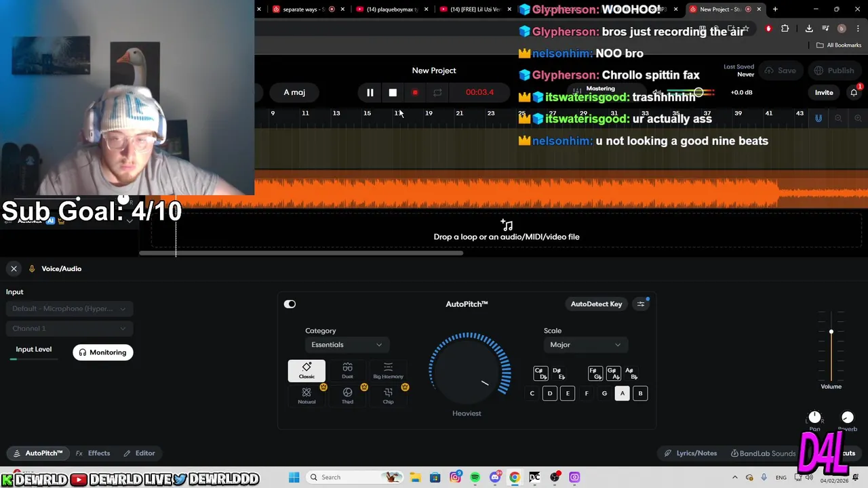The image size is (868, 488).
Task: Switch to the Editor tab
Action: pyautogui.click(x=139, y=453)
